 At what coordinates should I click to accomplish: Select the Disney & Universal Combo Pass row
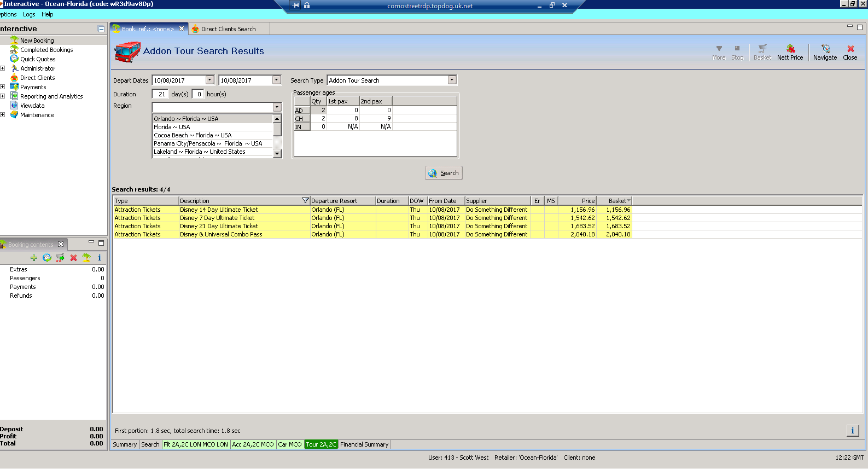372,234
